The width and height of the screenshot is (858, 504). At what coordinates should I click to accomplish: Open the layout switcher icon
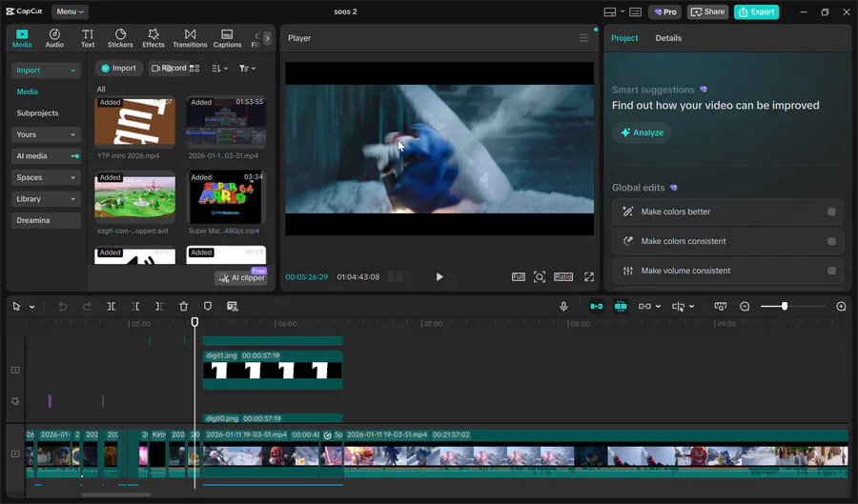pyautogui.click(x=610, y=11)
